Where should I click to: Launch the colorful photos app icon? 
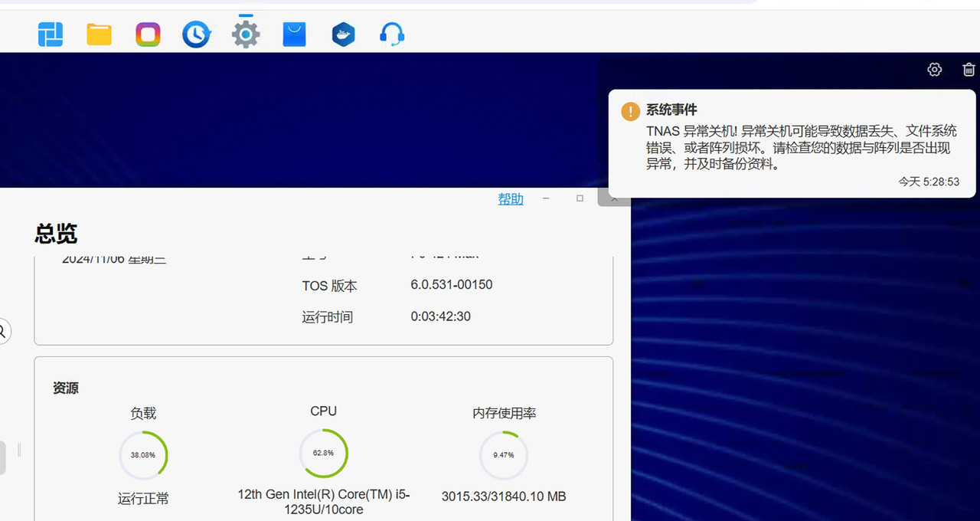[148, 34]
